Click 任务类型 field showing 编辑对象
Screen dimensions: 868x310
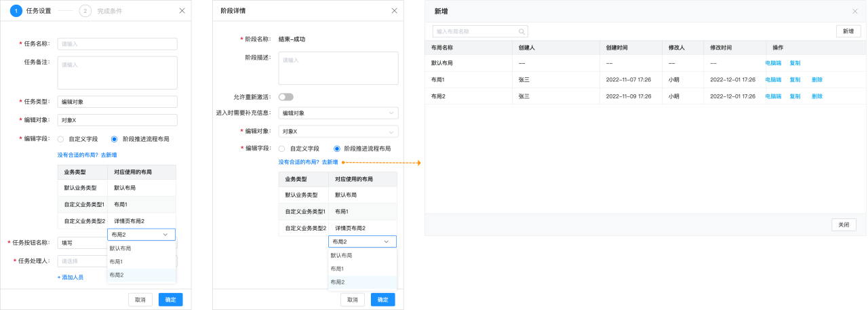[x=117, y=102]
